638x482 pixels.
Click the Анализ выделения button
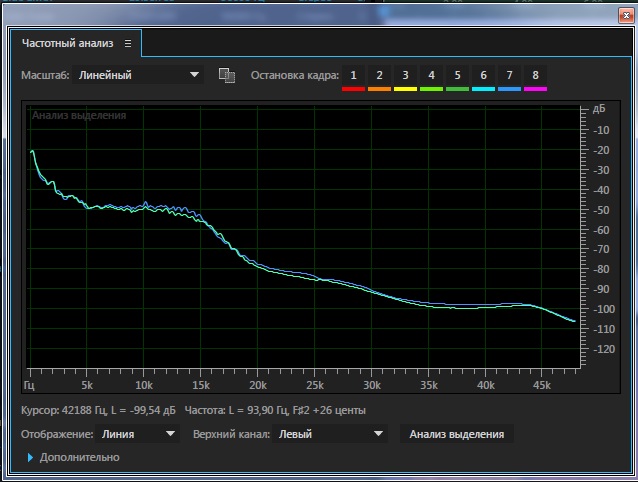click(456, 434)
